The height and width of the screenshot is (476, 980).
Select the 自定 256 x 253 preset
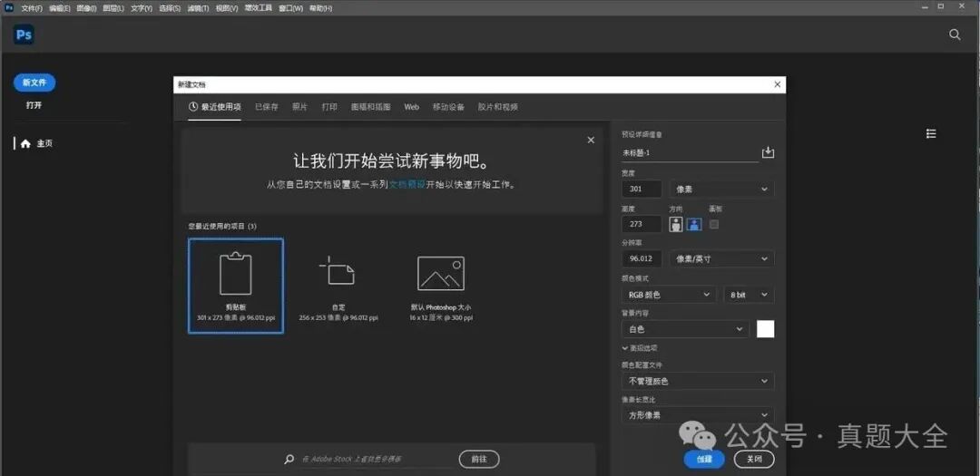pyautogui.click(x=338, y=286)
